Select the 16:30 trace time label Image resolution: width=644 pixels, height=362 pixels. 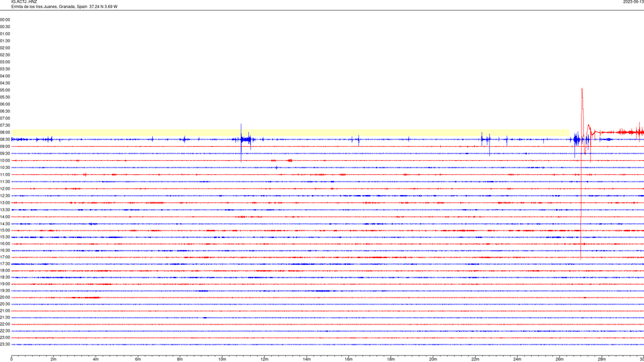pyautogui.click(x=5, y=250)
